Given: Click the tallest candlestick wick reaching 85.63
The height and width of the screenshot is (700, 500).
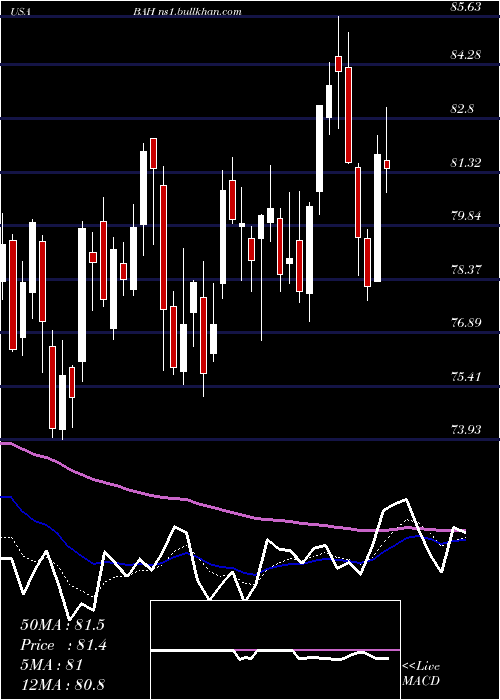Looking at the screenshot, I should 338,72.
